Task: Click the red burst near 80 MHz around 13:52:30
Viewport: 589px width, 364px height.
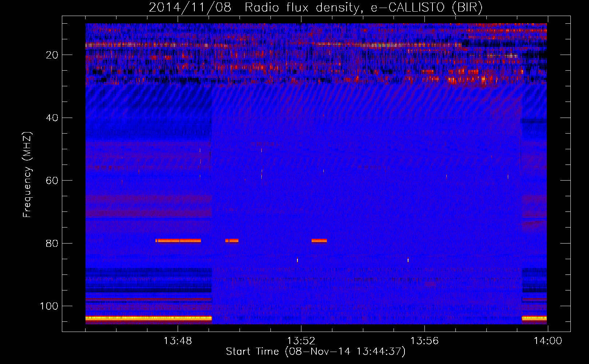Action: [319, 241]
